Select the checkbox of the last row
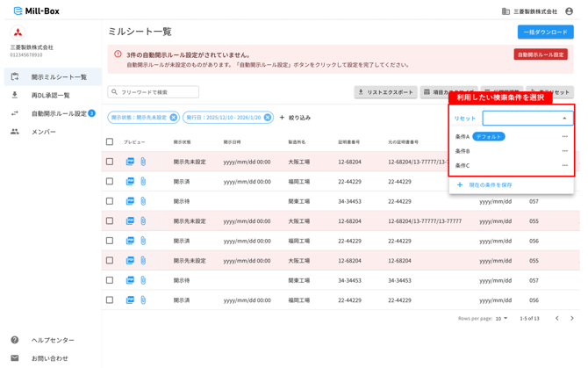Image resolution: width=588 pixels, height=368 pixels. (110, 300)
